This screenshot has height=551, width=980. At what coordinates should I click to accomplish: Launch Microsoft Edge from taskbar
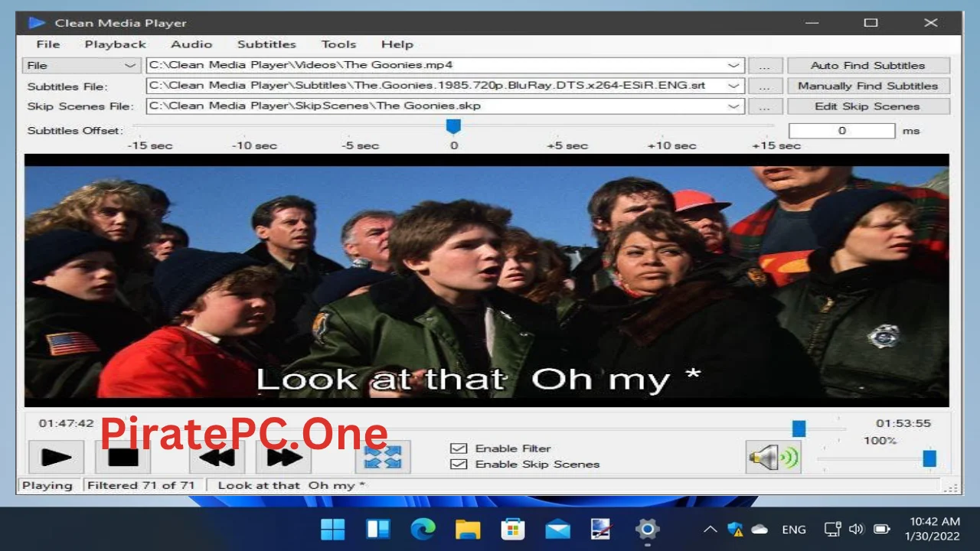pos(423,529)
